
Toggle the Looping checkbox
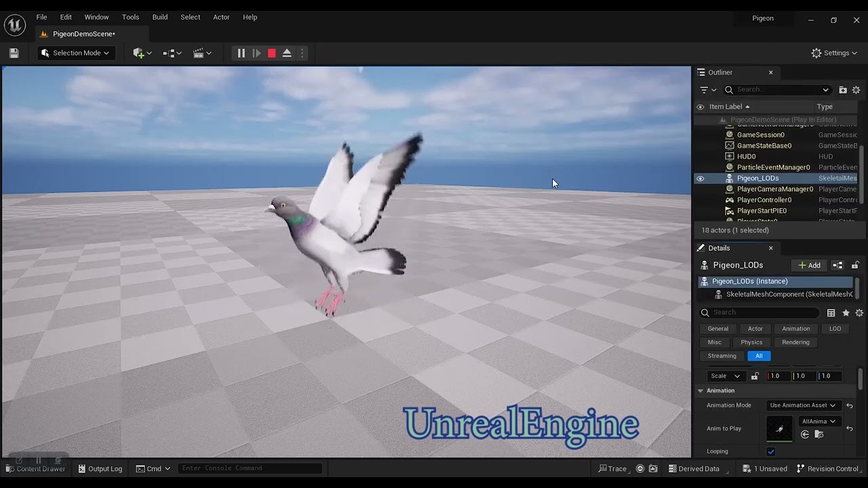(x=770, y=451)
